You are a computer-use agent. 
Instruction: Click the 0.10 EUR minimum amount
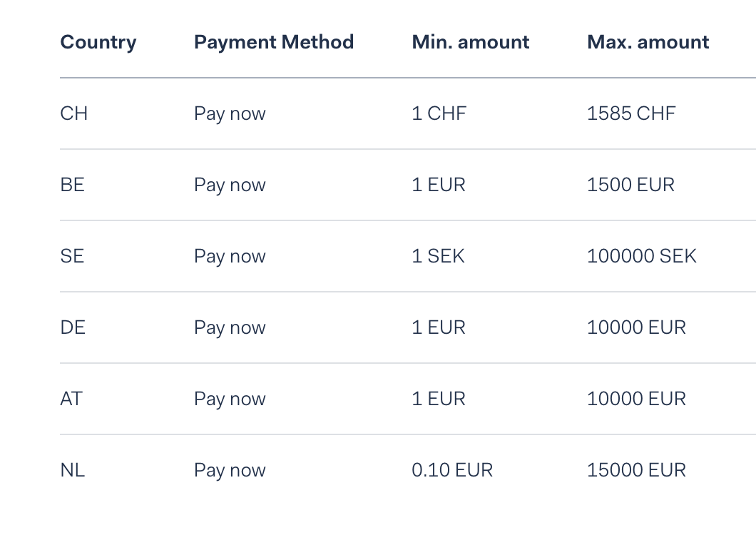pos(452,470)
